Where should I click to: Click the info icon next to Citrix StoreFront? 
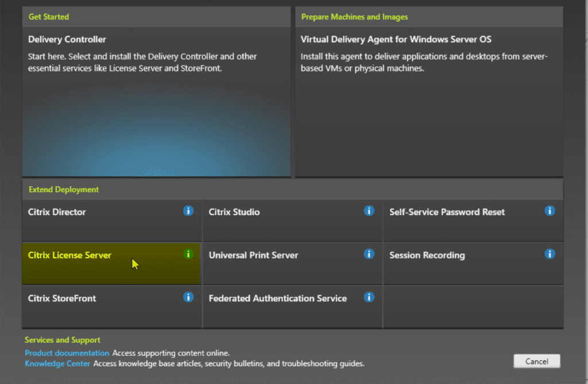(x=188, y=297)
